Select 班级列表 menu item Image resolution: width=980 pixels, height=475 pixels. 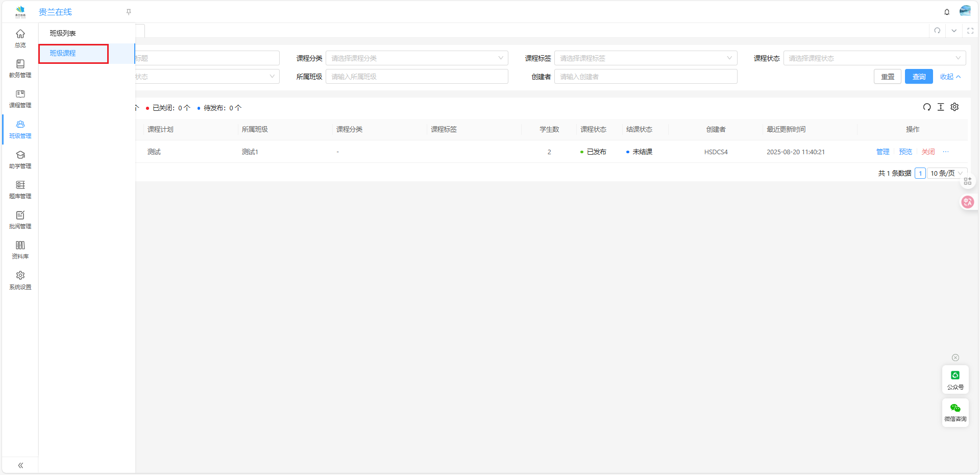[63, 33]
